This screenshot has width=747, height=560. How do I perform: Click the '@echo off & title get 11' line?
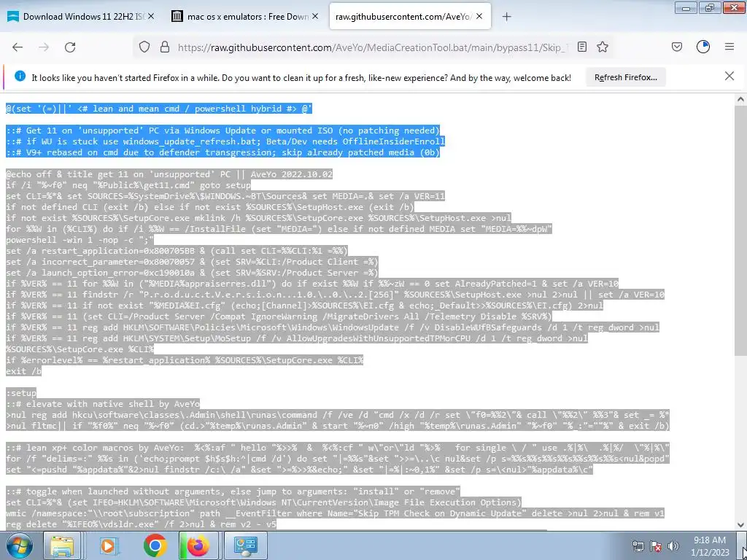(169, 174)
